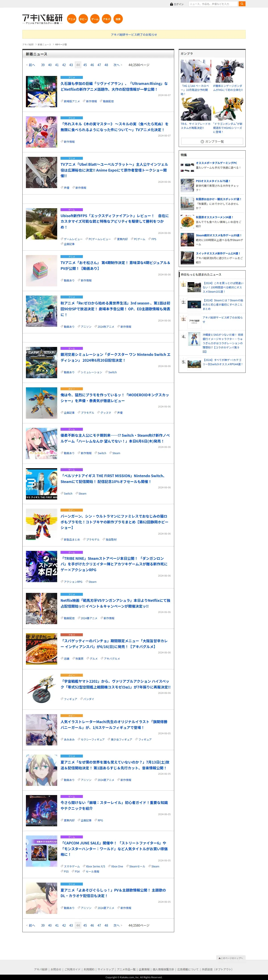Open ハーレムなんか望んでない article thumbnail
Viewport: 268px width, 980px height.
[x=42, y=444]
